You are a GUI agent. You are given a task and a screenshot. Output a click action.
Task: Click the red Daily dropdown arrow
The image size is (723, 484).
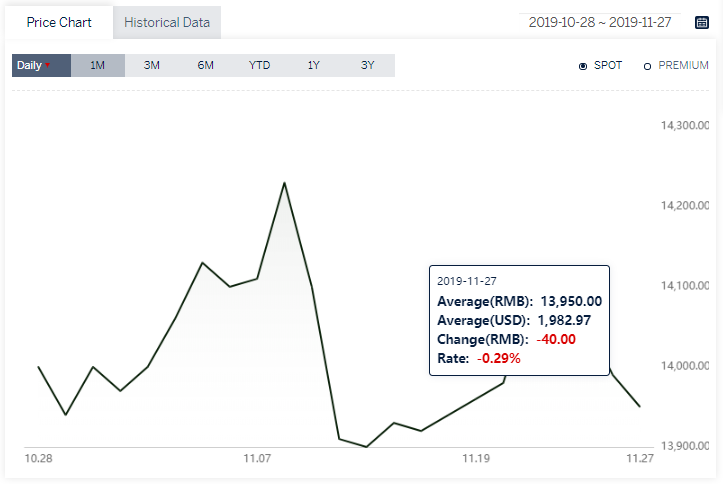[x=47, y=65]
